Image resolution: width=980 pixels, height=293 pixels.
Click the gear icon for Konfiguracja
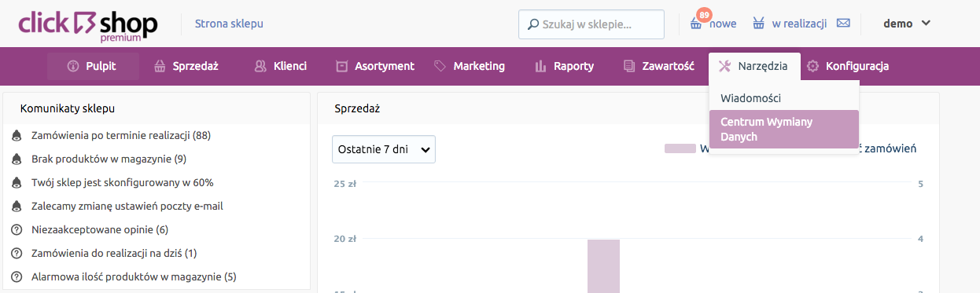pos(813,66)
